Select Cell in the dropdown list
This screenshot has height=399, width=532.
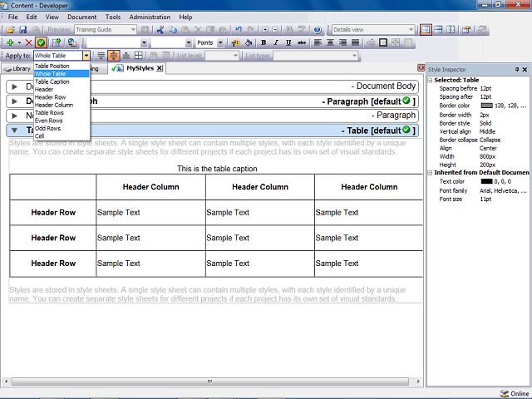[x=62, y=136]
